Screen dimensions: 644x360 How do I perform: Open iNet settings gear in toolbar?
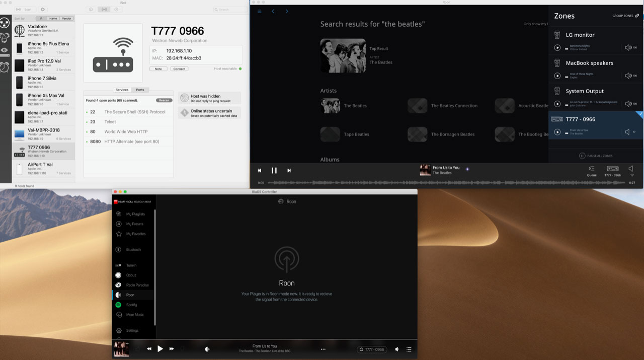coord(43,10)
